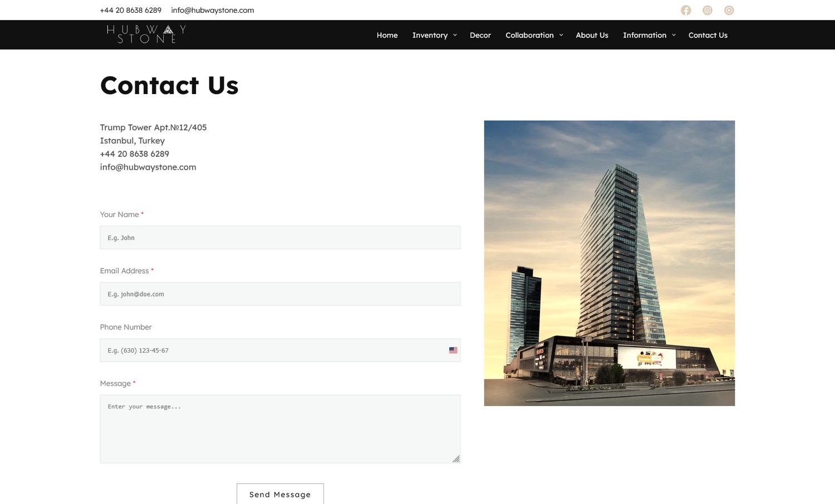Expand the Collaboration menu chevron
This screenshot has height=504, width=835.
point(561,35)
